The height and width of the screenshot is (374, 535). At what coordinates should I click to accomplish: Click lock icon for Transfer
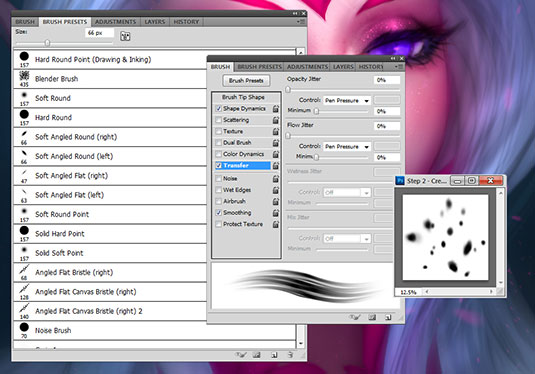(276, 166)
